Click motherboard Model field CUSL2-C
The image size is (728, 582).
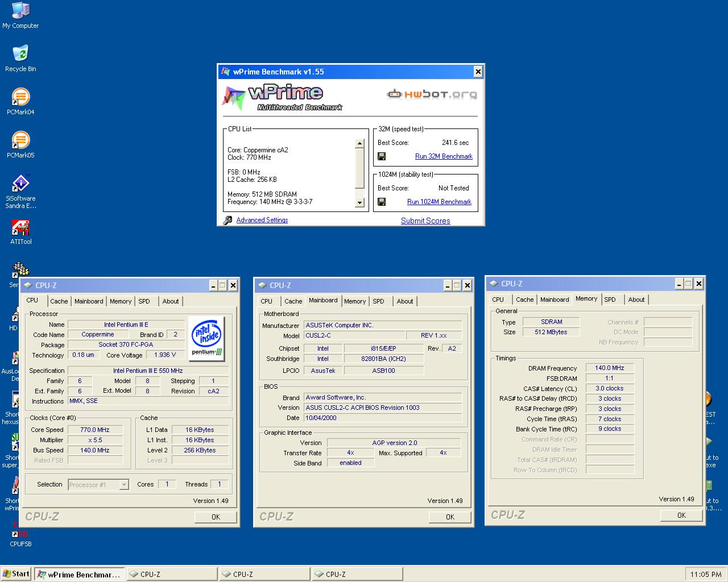pos(355,335)
